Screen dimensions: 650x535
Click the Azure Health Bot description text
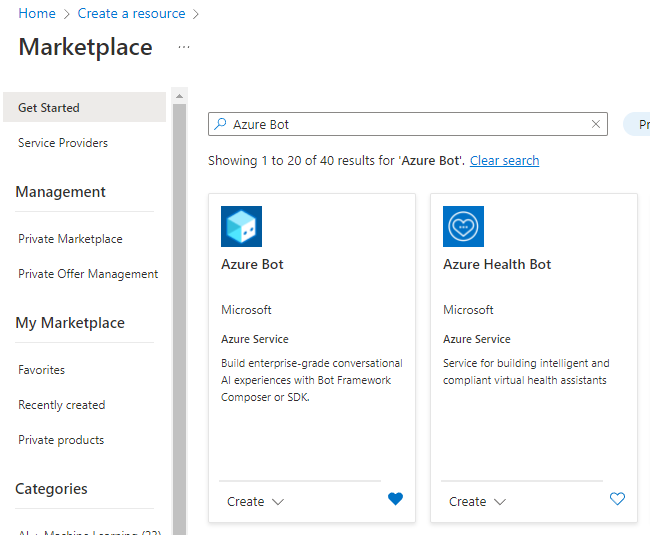pyautogui.click(x=526, y=372)
